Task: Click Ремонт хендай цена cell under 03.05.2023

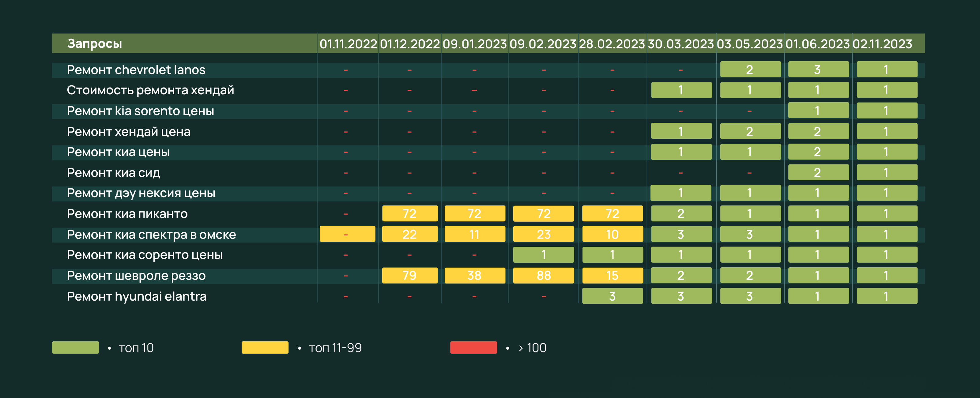Action: pyautogui.click(x=750, y=131)
